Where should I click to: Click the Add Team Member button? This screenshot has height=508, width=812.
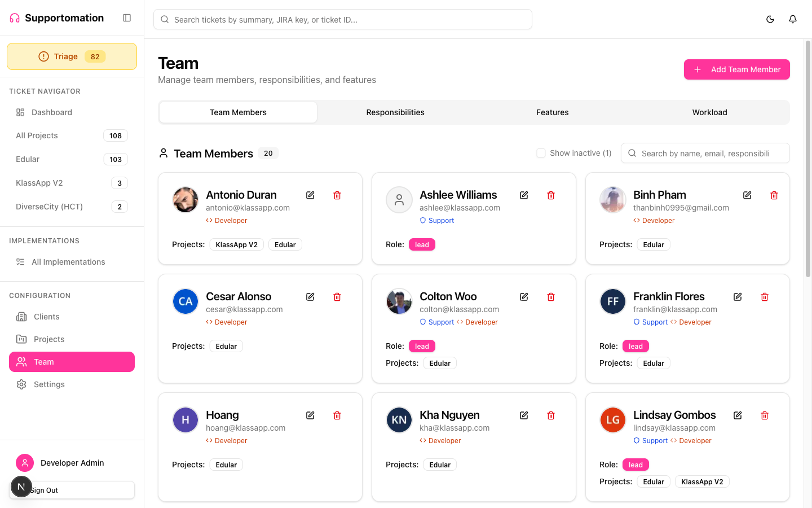(x=736, y=69)
